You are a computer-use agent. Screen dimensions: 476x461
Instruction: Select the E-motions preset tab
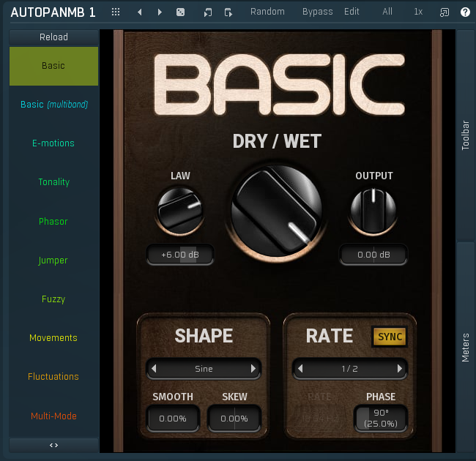point(53,143)
